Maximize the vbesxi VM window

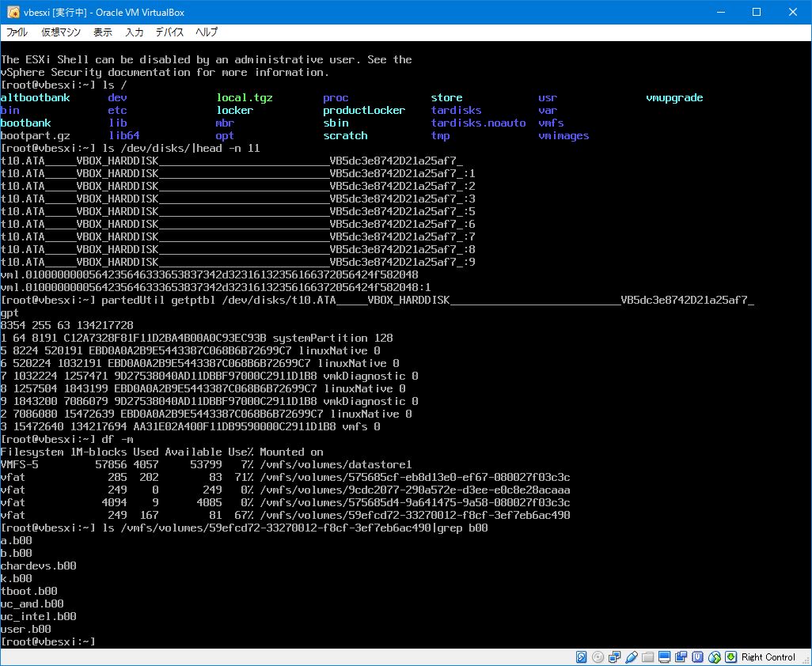point(757,12)
